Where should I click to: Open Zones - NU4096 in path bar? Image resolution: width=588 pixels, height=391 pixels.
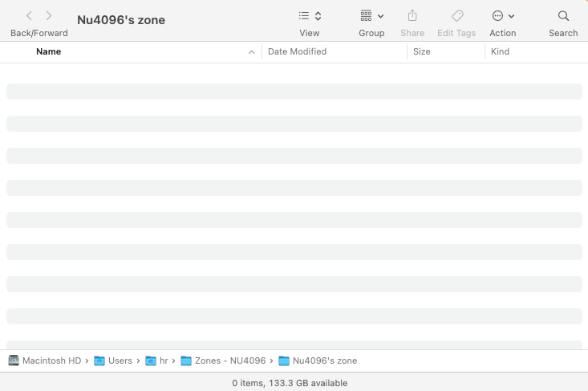(223, 360)
